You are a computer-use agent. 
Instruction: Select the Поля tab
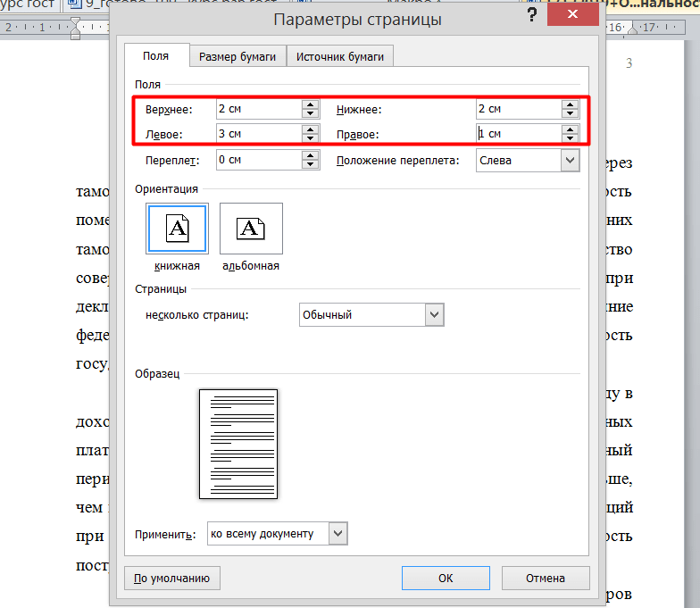point(156,55)
